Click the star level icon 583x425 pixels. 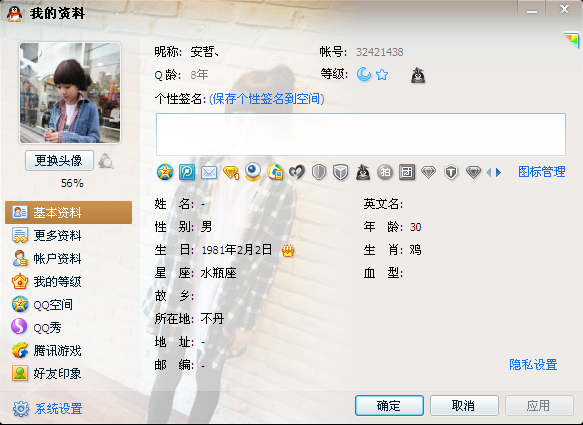pos(382,75)
